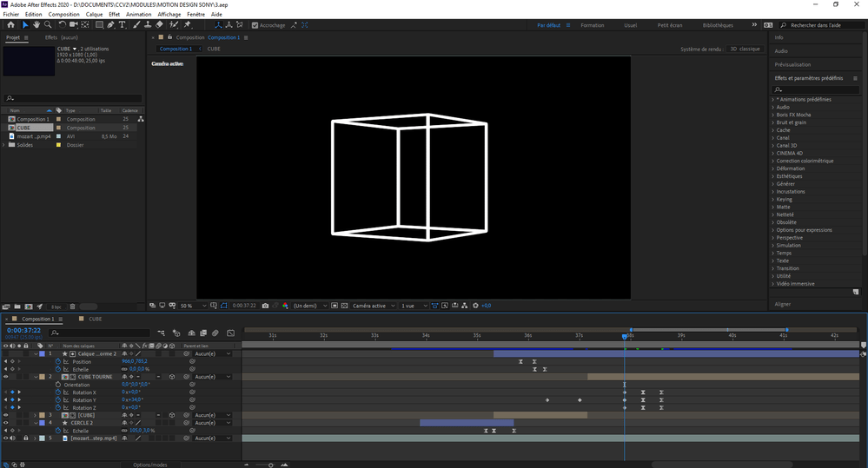
Task: Select the Zoom magnifier tool
Action: click(x=48, y=25)
